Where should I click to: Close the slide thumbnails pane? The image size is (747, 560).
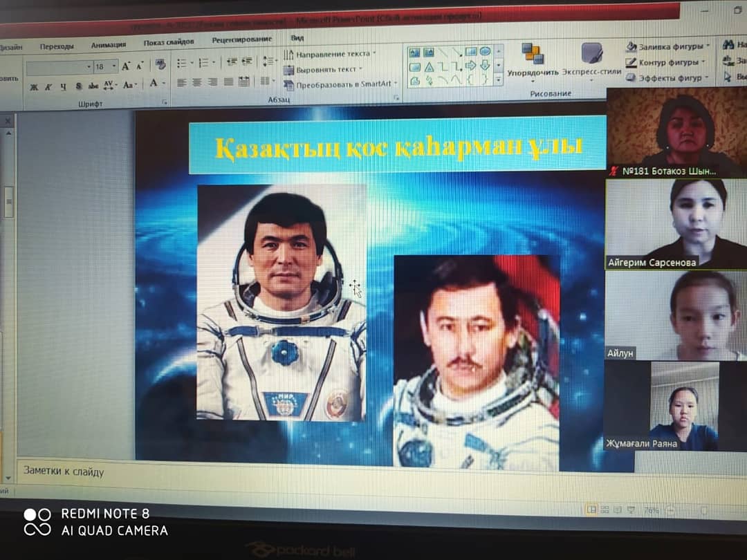[x=8, y=122]
